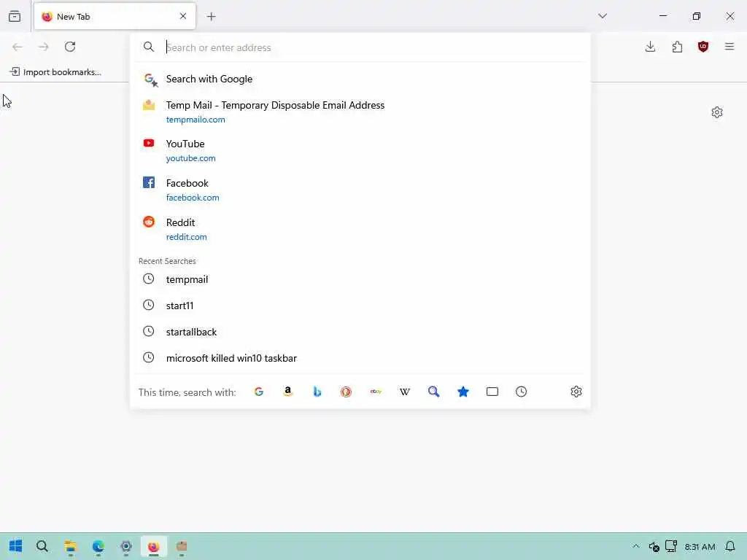Open Facebook suggestion
The width and height of the screenshot is (747, 560).
(360, 190)
